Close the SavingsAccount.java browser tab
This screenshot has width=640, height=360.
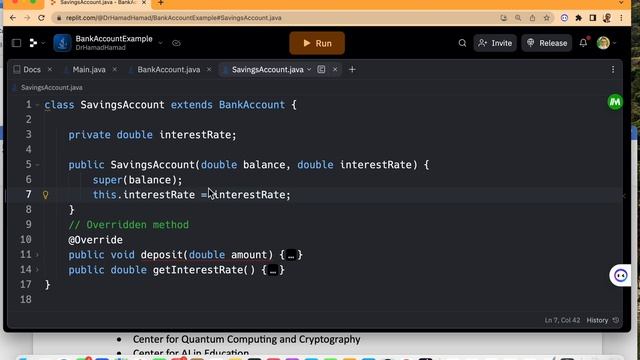tap(144, 3)
